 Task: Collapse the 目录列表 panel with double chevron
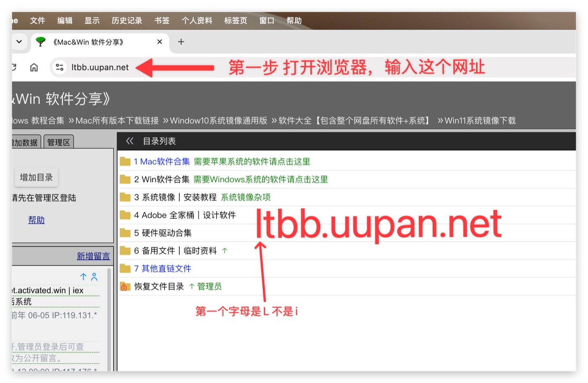[130, 141]
